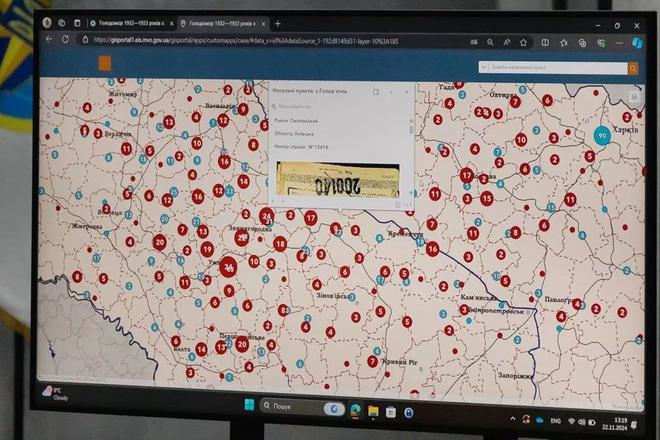Viewport: 660px width, 440px height.
Task: Open Microsoft Edge from the taskbar
Action: pos(355,411)
